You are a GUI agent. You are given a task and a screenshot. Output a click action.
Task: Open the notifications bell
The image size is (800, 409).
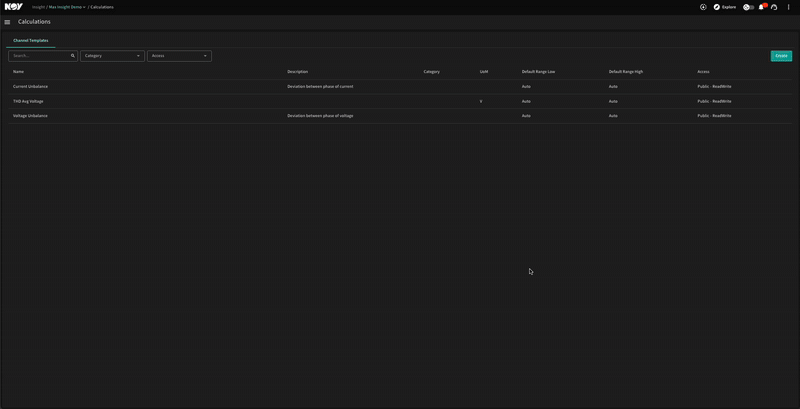coord(762,7)
